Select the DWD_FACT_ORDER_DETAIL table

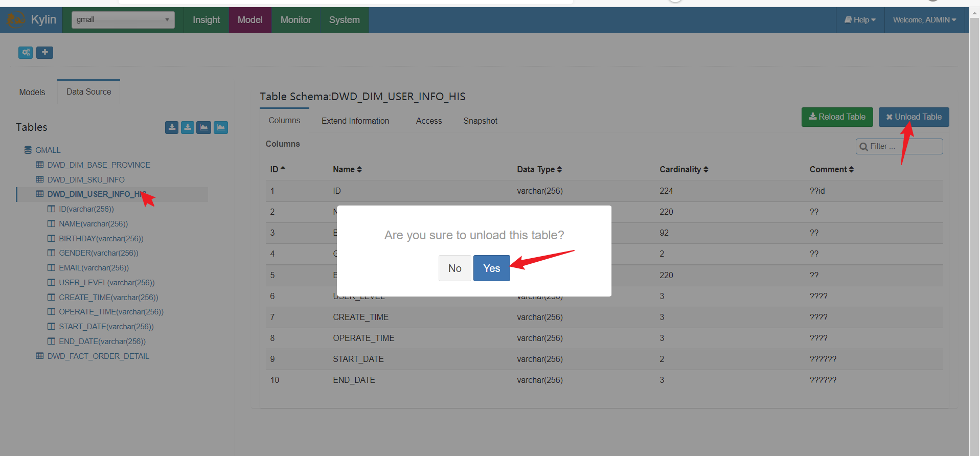98,356
